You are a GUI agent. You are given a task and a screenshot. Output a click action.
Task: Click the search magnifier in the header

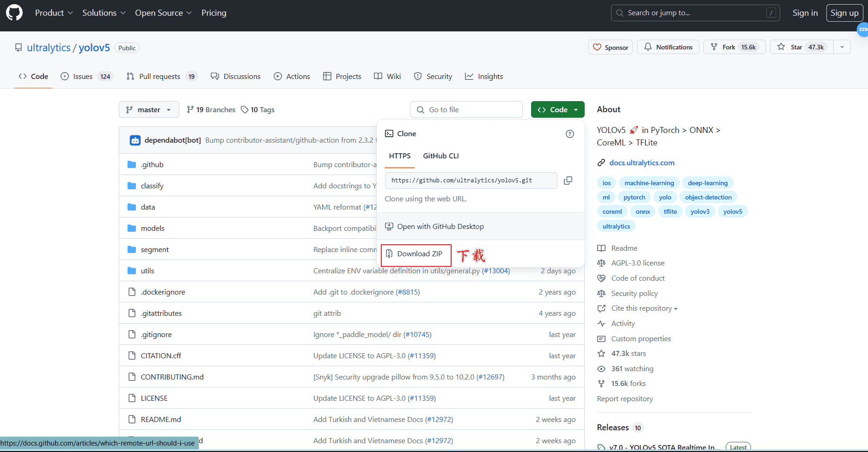pyautogui.click(x=620, y=13)
